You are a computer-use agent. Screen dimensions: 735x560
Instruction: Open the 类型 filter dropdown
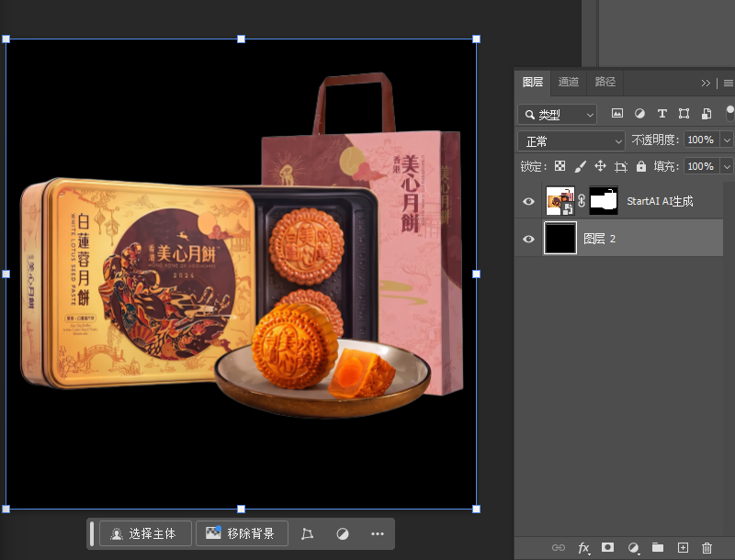pos(558,114)
